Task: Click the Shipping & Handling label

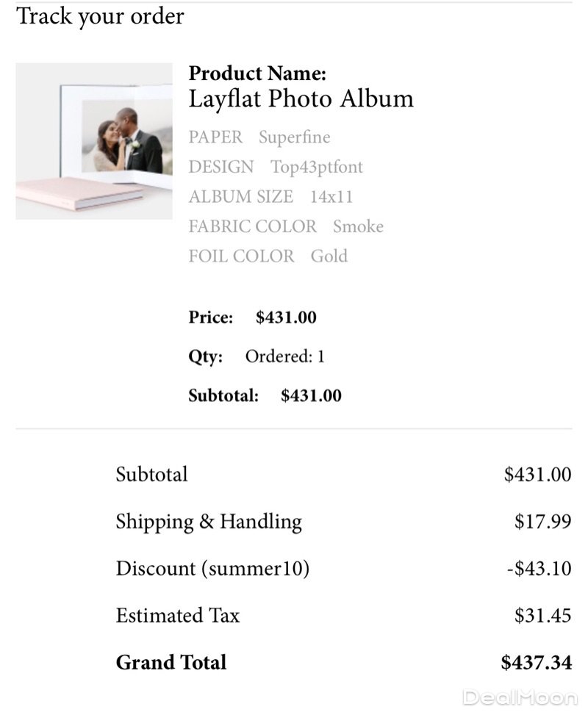Action: [209, 522]
